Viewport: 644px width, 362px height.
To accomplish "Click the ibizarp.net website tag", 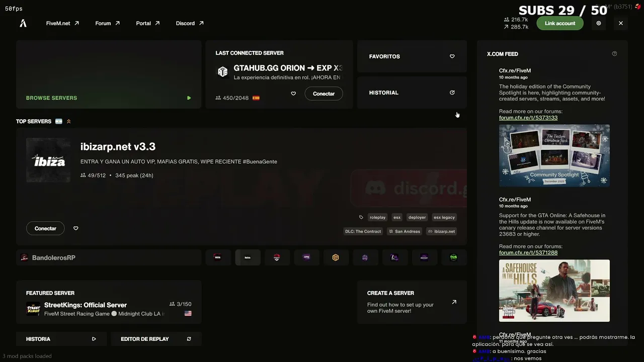I will [x=441, y=231].
